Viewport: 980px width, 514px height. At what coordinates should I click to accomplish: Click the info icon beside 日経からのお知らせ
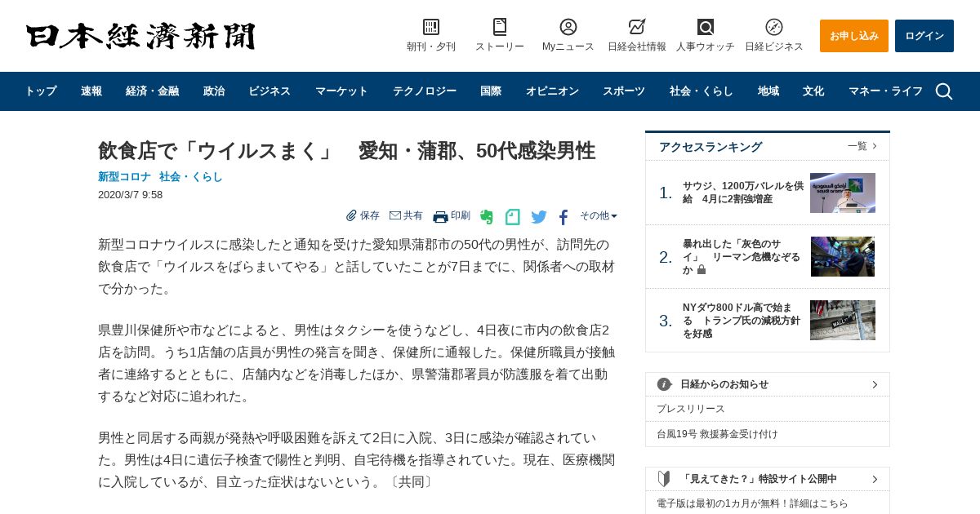point(664,384)
